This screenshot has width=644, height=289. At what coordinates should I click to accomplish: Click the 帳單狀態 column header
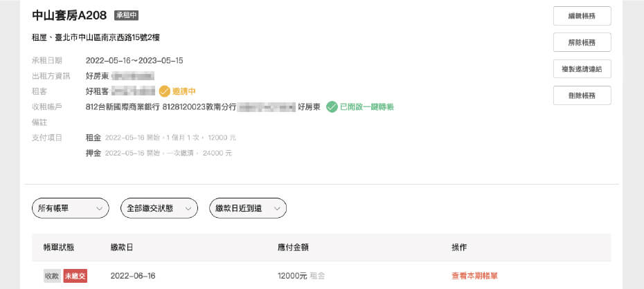coord(59,248)
